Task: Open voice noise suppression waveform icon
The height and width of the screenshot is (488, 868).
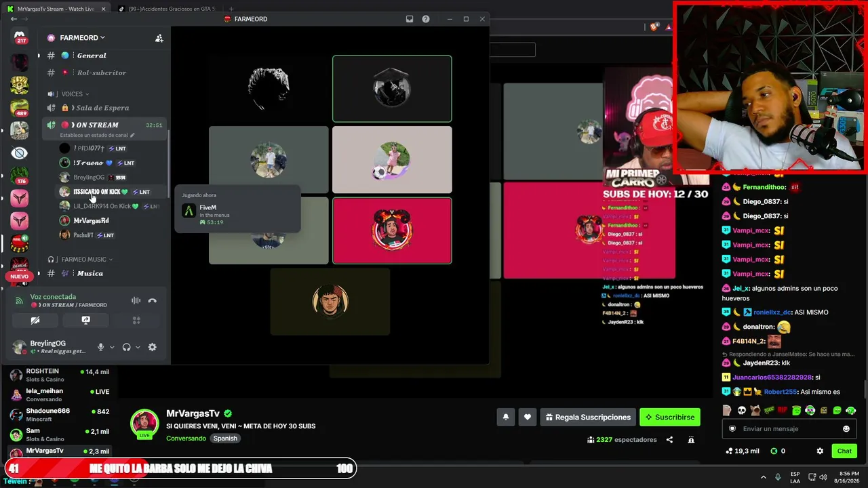Action: click(136, 301)
